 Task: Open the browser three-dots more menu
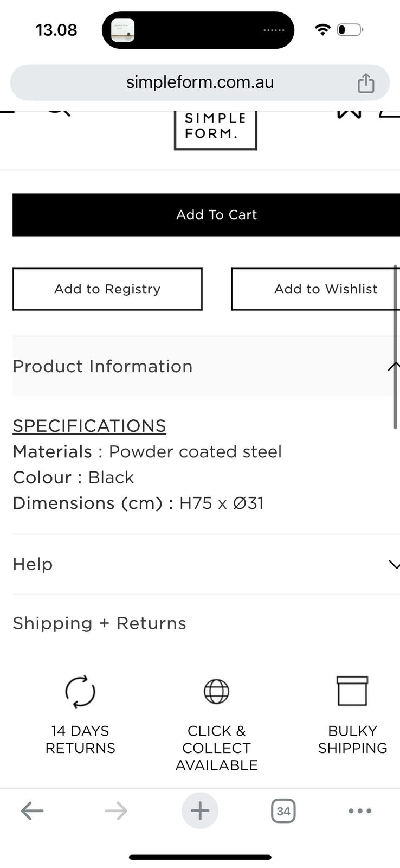(360, 811)
